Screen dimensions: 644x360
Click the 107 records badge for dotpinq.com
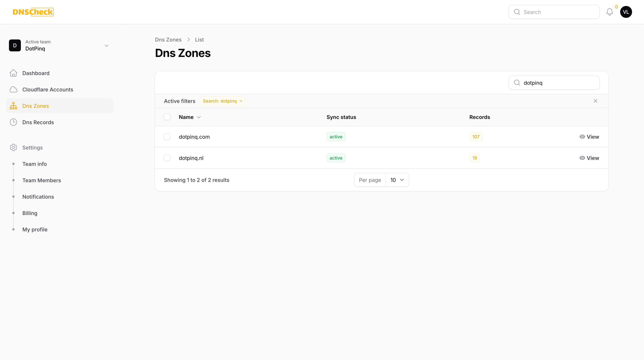click(476, 137)
